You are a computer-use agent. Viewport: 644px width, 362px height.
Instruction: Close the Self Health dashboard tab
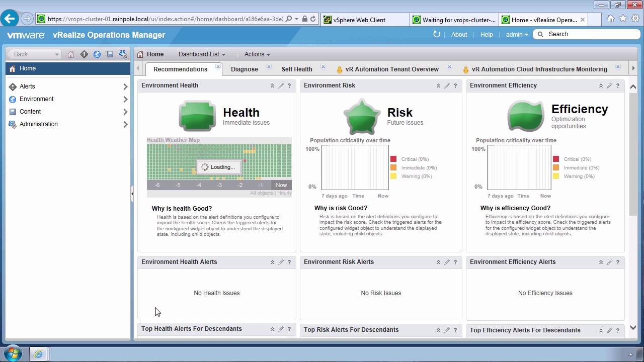[323, 67]
